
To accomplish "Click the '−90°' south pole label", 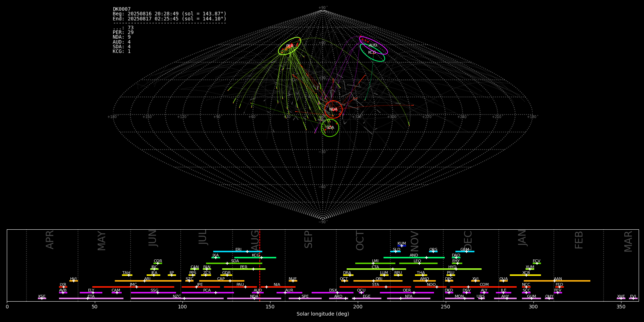I will (x=323, y=222).
